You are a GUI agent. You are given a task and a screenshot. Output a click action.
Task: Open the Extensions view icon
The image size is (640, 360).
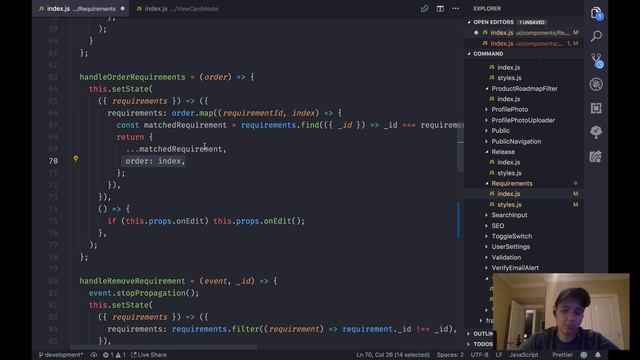pyautogui.click(x=596, y=108)
